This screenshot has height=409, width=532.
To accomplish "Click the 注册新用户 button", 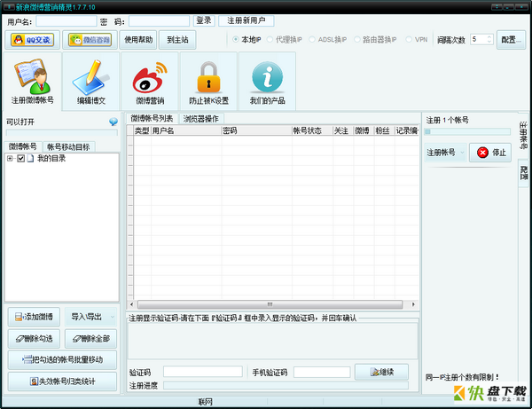I will coord(246,20).
